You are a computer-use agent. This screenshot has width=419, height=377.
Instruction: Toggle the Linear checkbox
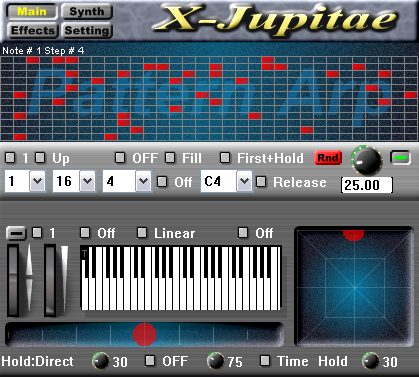click(x=142, y=233)
